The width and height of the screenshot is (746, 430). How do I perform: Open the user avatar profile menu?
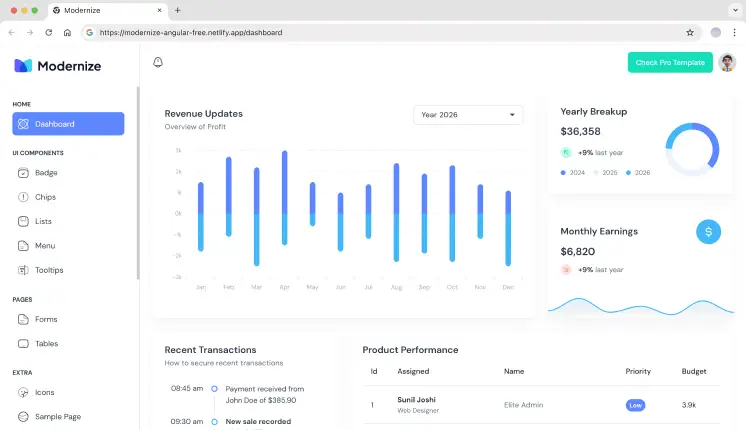[727, 62]
